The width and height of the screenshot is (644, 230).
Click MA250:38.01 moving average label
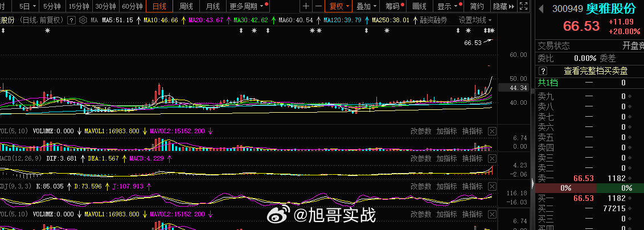click(x=391, y=20)
